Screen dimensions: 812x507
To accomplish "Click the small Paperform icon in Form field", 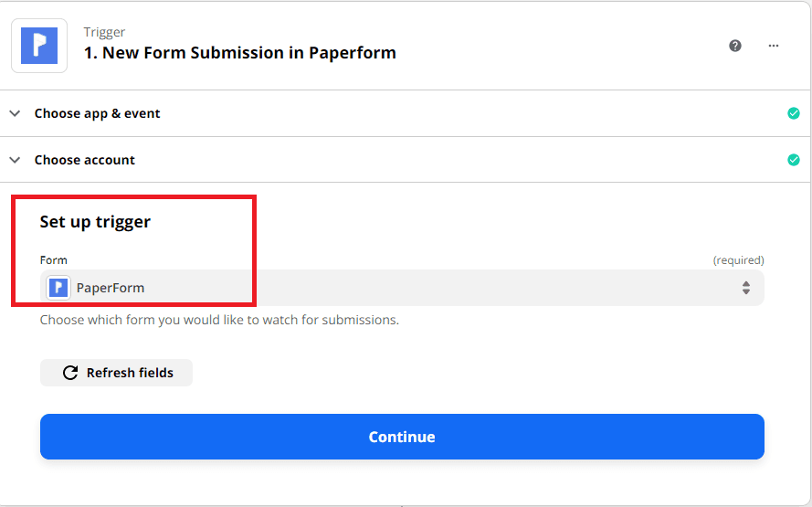I will click(58, 288).
